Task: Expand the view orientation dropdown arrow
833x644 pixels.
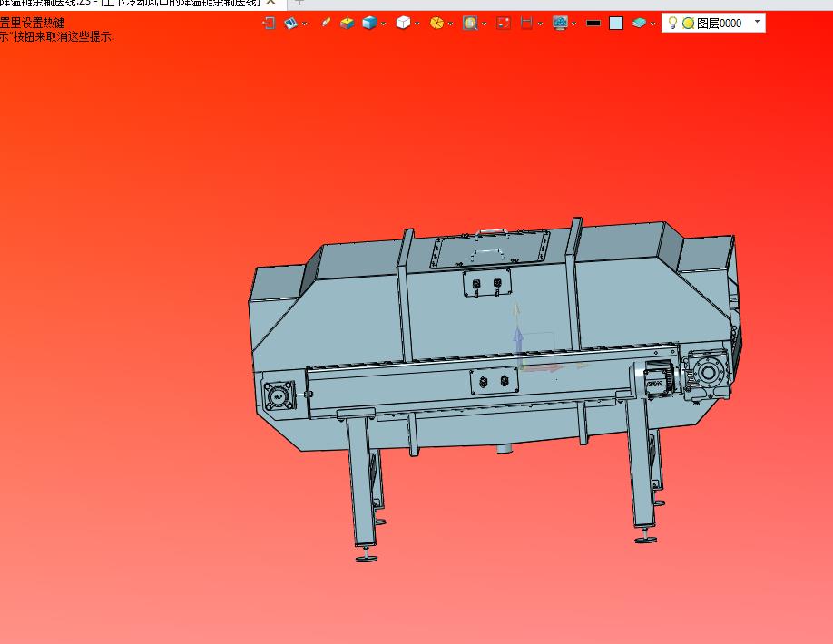Action: coord(304,24)
